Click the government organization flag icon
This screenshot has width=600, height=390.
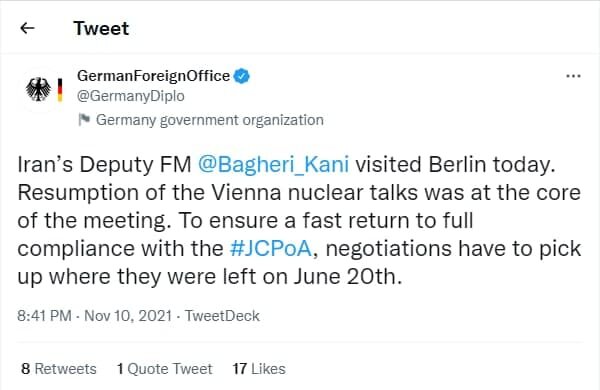pyautogui.click(x=84, y=120)
